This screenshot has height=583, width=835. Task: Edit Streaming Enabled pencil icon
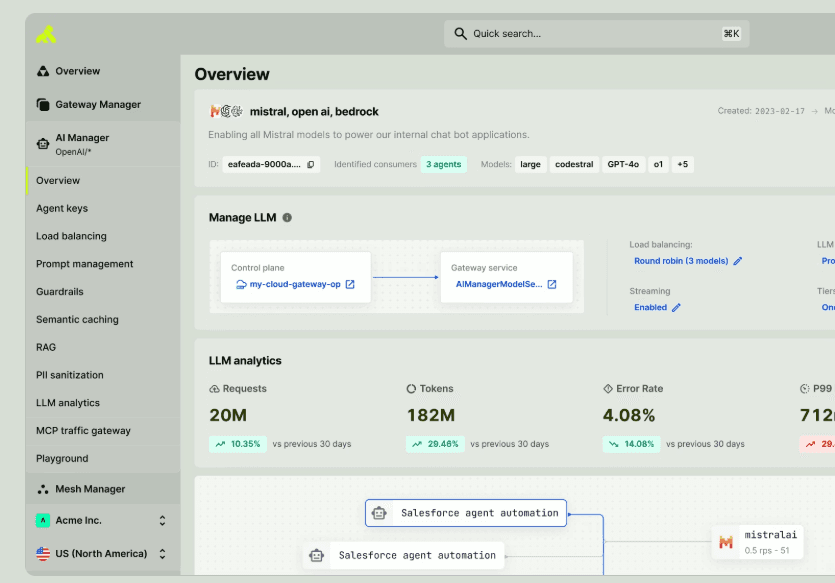(x=676, y=307)
